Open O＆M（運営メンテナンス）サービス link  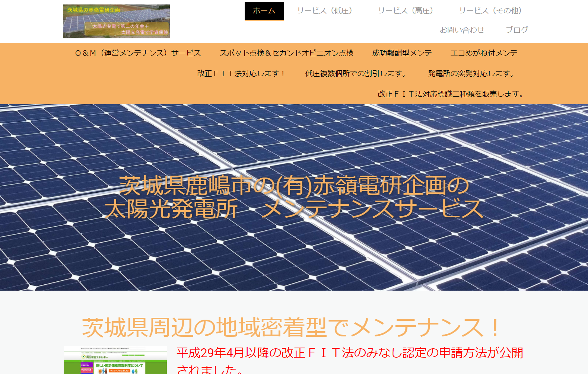(x=138, y=53)
